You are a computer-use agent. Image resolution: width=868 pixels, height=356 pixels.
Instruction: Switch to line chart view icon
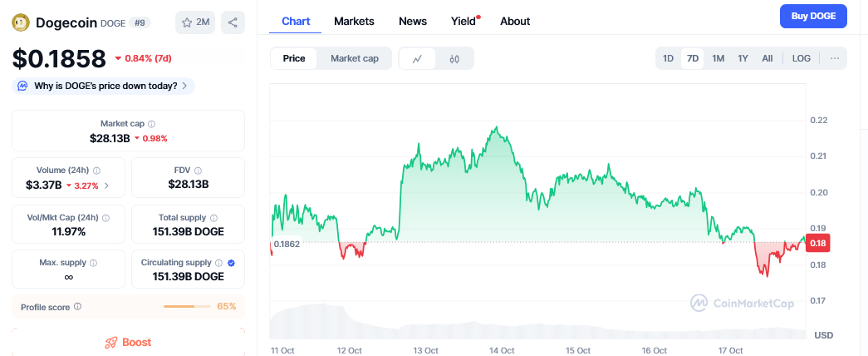[x=417, y=58]
